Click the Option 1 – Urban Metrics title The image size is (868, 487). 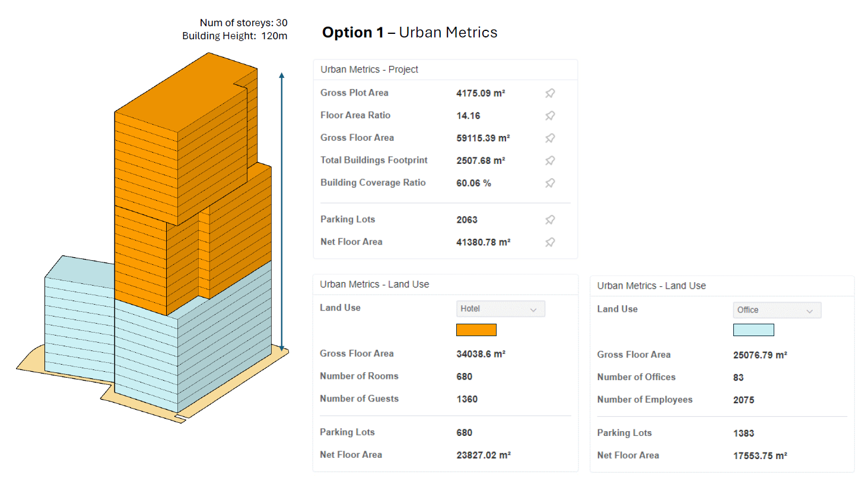click(x=409, y=33)
